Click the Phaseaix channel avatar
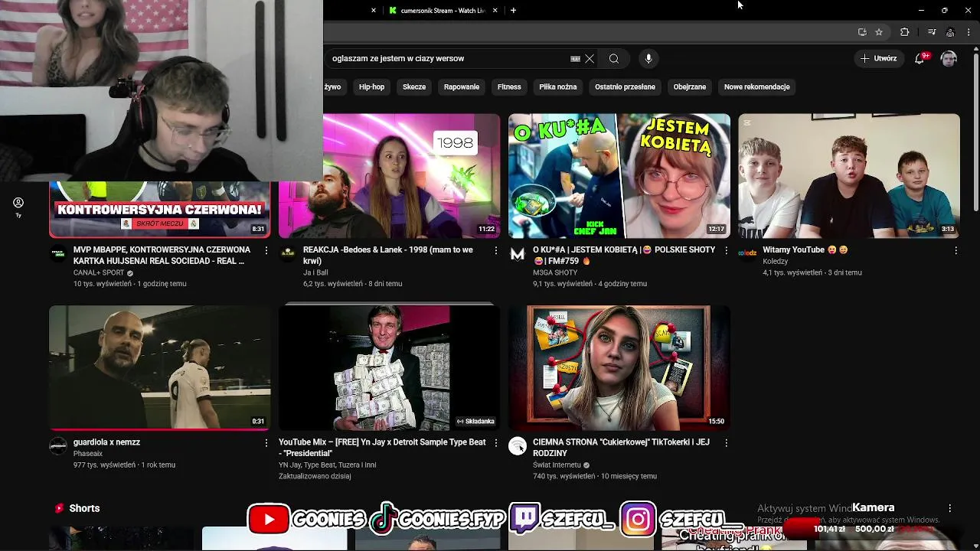 (58, 446)
